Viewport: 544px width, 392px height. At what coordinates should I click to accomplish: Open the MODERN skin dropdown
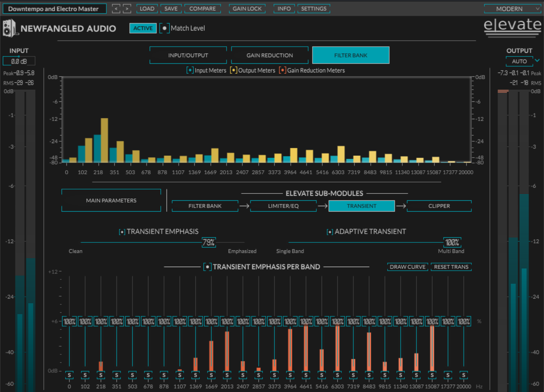click(x=512, y=9)
